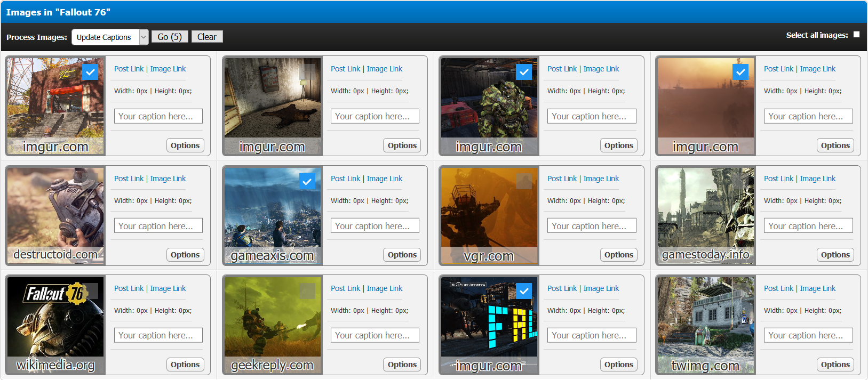Open Options for the red diner imgur card
The width and height of the screenshot is (868, 380).
185,145
